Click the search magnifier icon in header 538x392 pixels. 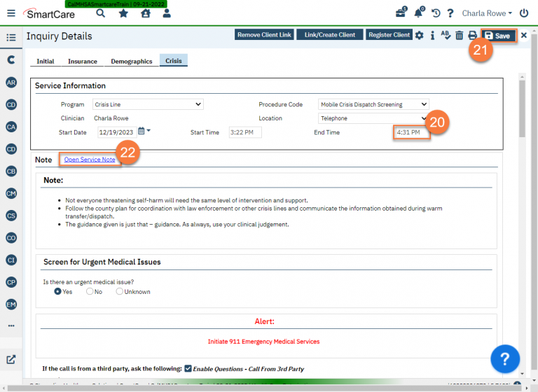click(x=101, y=13)
